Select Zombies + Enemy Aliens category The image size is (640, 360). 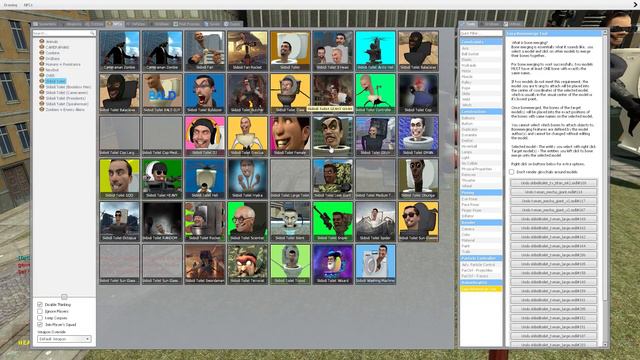pyautogui.click(x=65, y=110)
